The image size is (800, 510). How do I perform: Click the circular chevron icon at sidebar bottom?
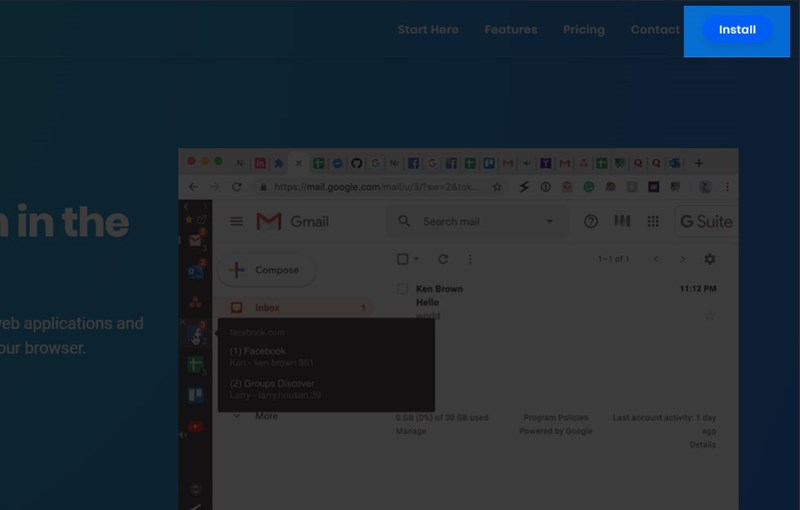click(195, 489)
